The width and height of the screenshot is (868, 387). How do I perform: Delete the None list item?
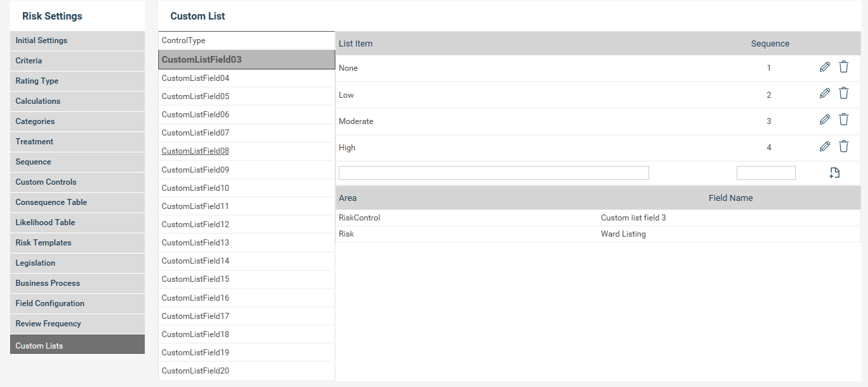(x=844, y=67)
